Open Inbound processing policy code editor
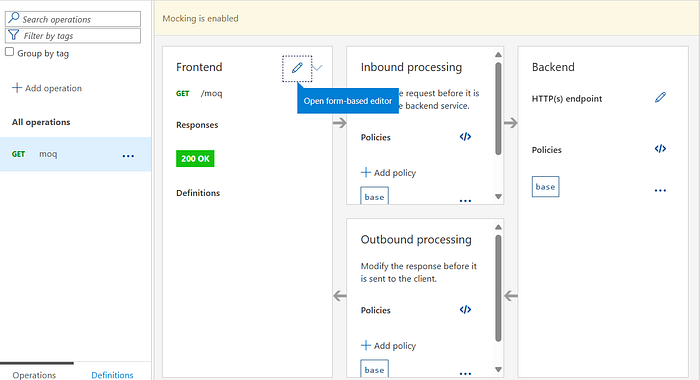 click(x=465, y=137)
